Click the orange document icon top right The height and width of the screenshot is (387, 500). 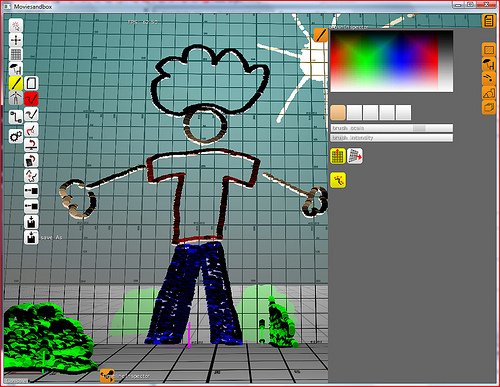click(x=489, y=21)
